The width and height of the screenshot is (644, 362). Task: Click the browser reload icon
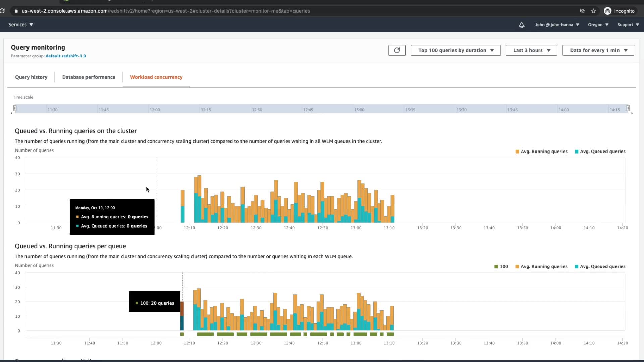2,11
